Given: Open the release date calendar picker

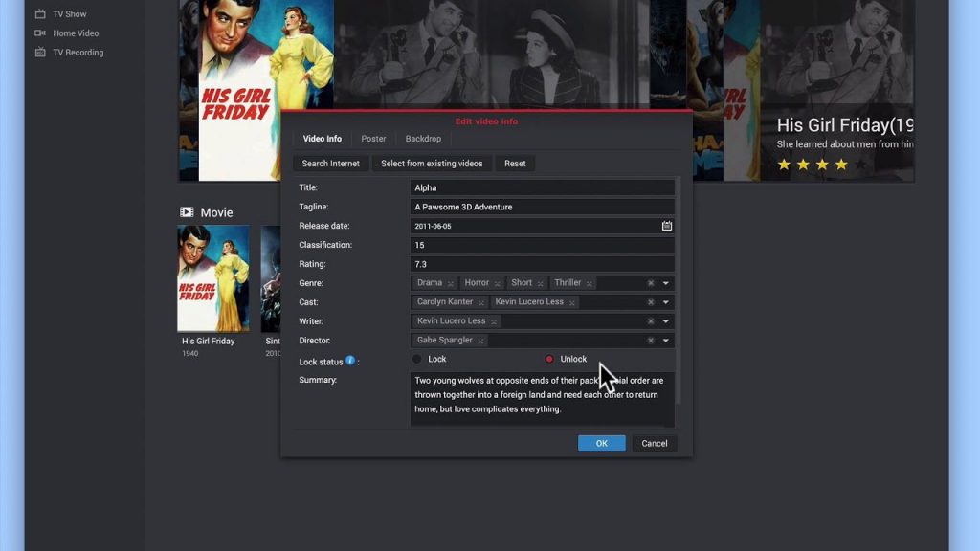Looking at the screenshot, I should pyautogui.click(x=667, y=226).
